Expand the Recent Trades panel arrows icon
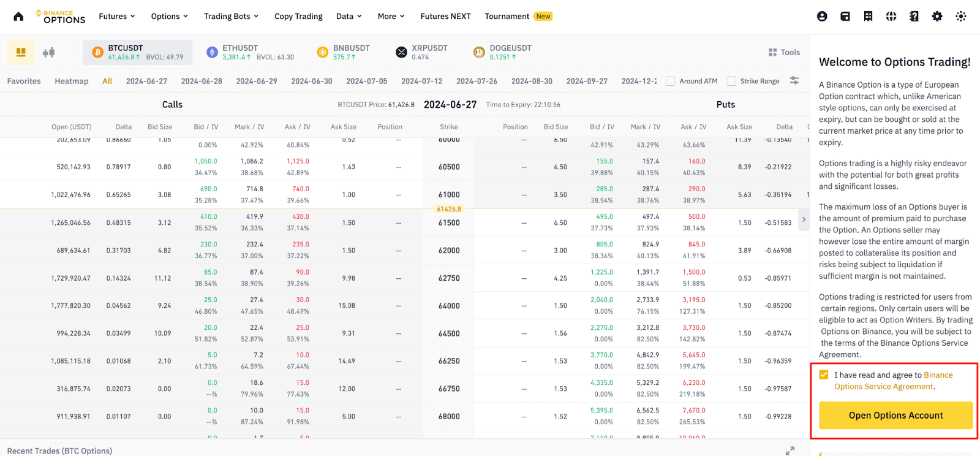The height and width of the screenshot is (456, 980). tap(790, 450)
